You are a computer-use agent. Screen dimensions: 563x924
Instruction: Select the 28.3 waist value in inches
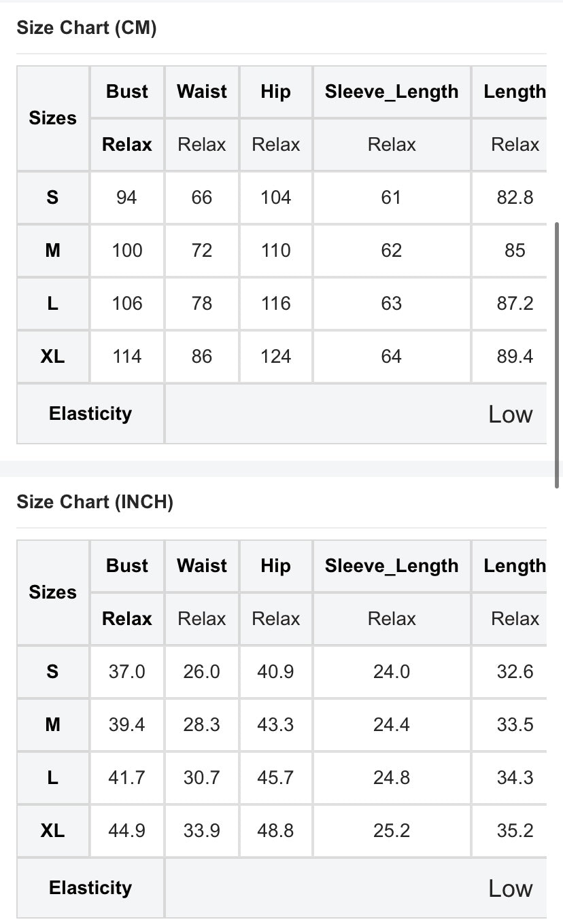click(202, 725)
